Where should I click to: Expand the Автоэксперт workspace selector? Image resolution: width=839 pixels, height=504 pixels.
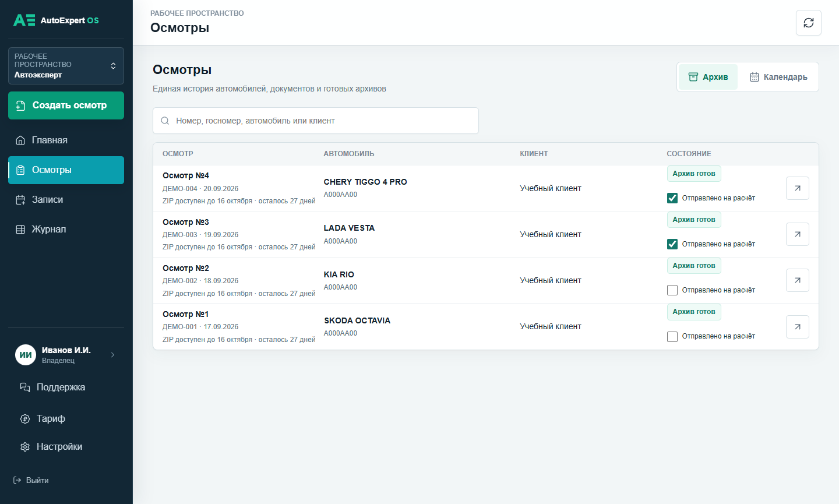click(x=66, y=66)
